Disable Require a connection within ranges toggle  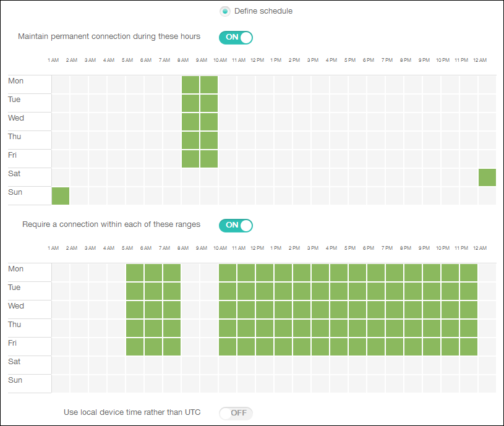click(x=236, y=225)
